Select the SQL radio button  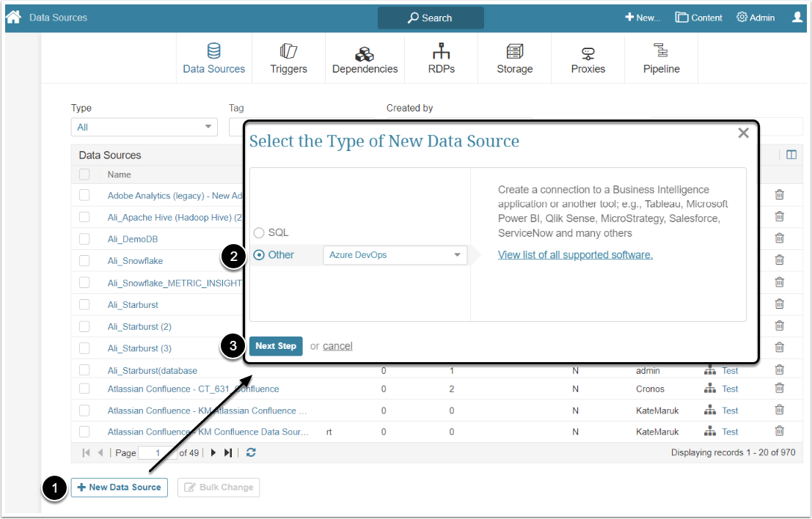tap(259, 232)
